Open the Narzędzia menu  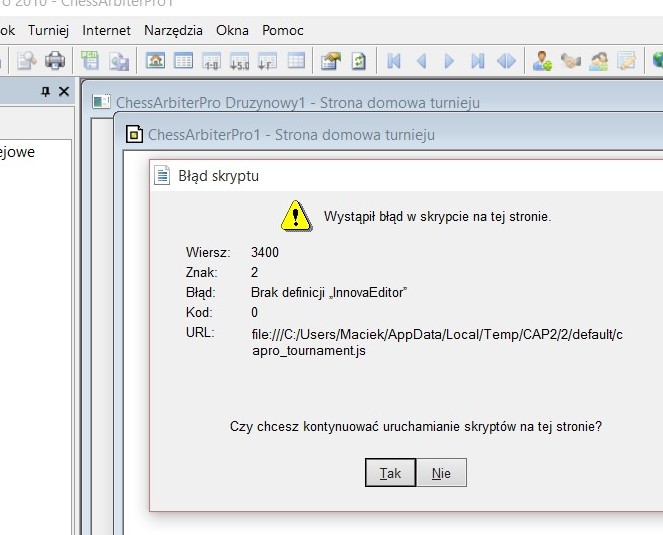click(x=173, y=30)
